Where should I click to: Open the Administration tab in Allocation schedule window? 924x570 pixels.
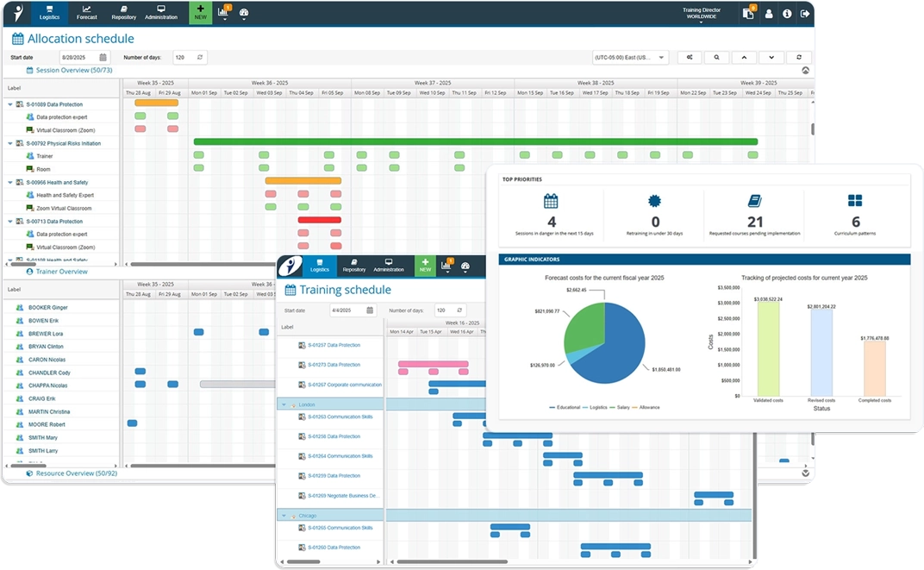[x=161, y=13]
